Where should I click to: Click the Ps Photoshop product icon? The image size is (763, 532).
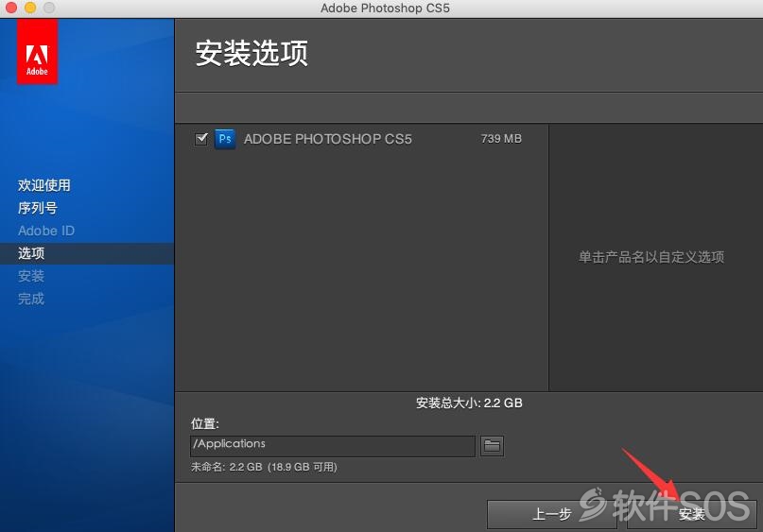click(x=225, y=139)
